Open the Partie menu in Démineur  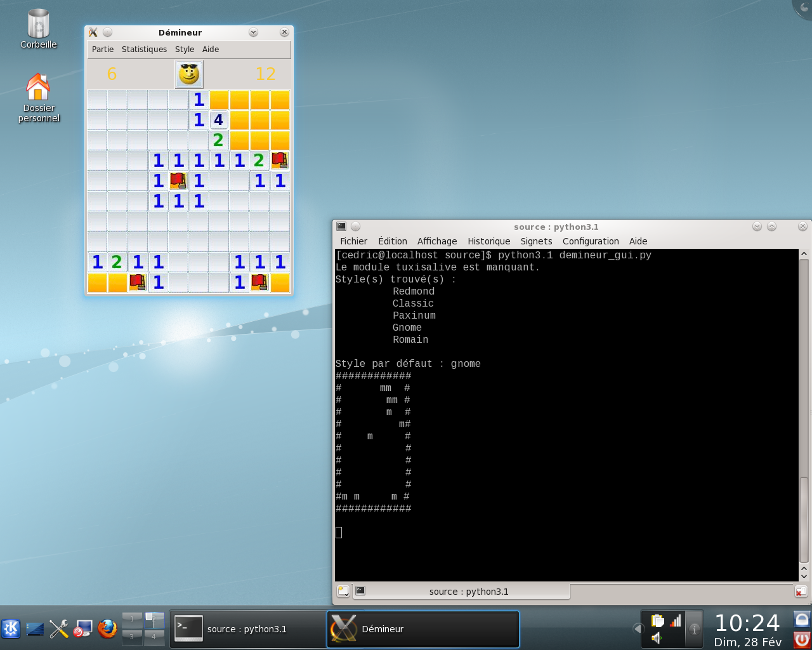(103, 50)
